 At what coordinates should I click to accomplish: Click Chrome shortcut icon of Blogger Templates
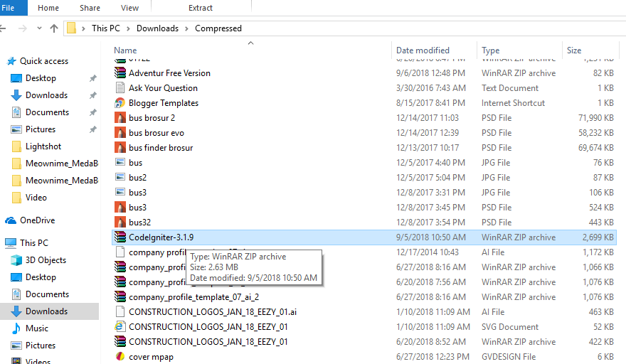pos(120,103)
